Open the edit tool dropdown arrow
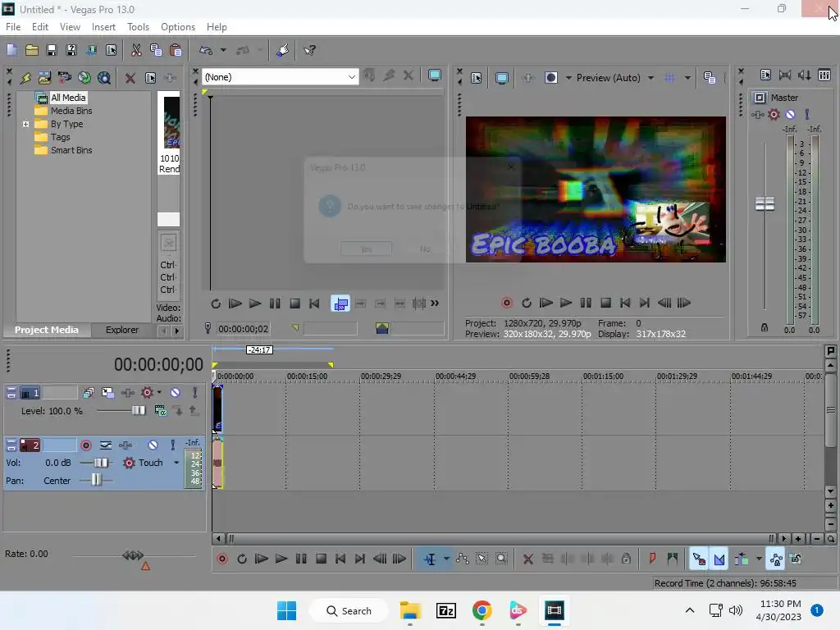The image size is (840, 630). (x=445, y=559)
